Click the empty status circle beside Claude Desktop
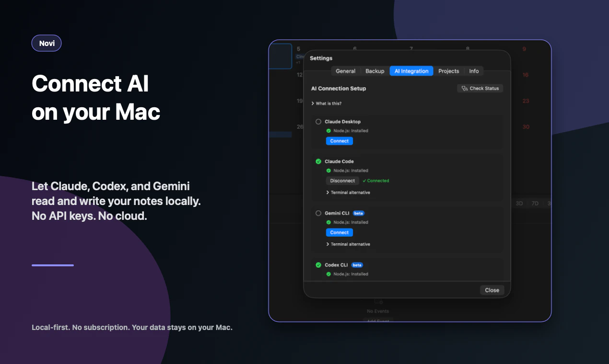The width and height of the screenshot is (609, 364). [x=318, y=122]
